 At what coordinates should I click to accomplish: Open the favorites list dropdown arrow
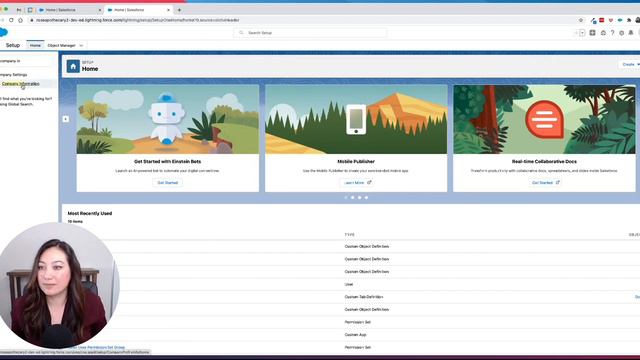tap(582, 33)
